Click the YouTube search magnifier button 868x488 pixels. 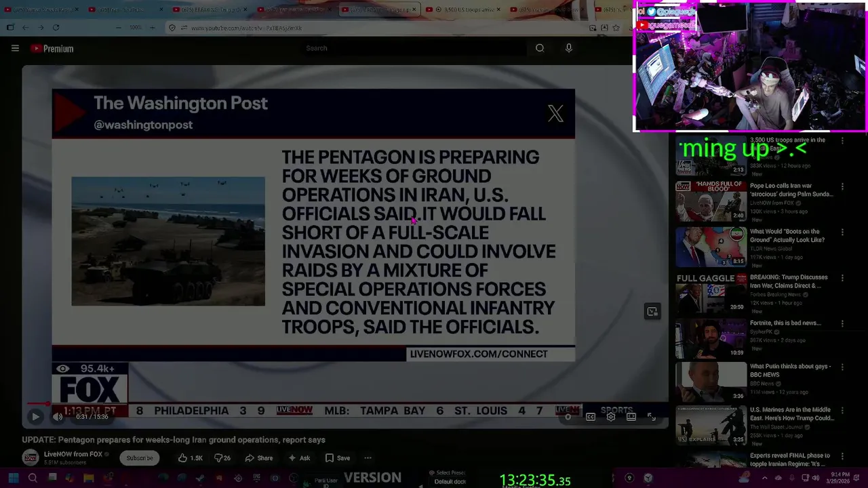pos(540,48)
